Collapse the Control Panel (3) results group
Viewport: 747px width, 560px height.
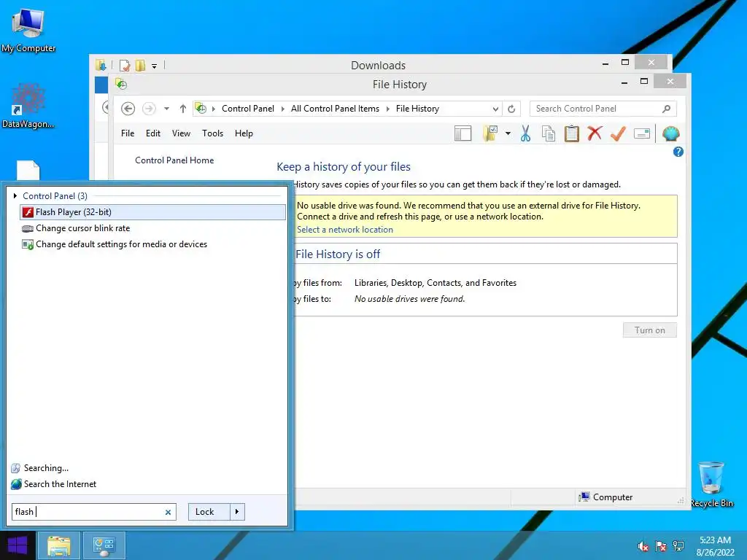pyautogui.click(x=15, y=195)
